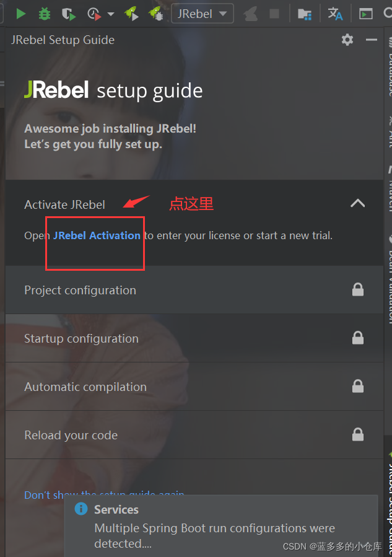
Task: Open the Automatic compilation step
Action: 85,387
